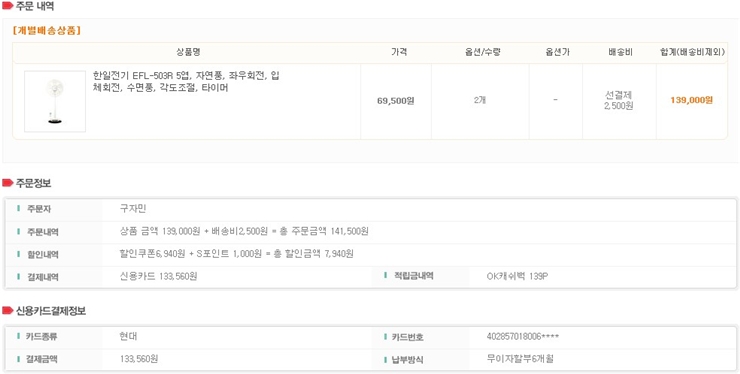Click the fan product thumbnail image
The height and width of the screenshot is (374, 740).
pyautogui.click(x=55, y=102)
